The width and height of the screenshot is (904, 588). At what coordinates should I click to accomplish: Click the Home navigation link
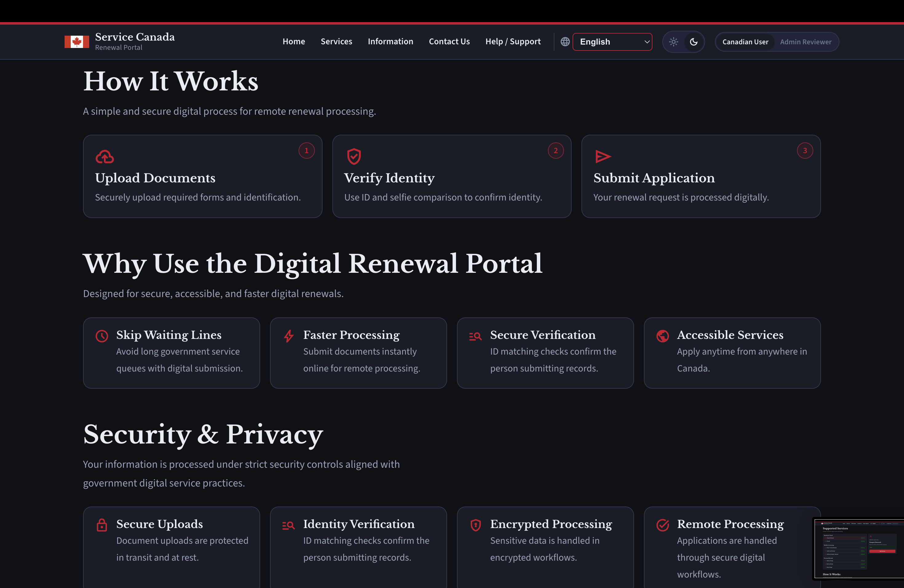(x=294, y=42)
